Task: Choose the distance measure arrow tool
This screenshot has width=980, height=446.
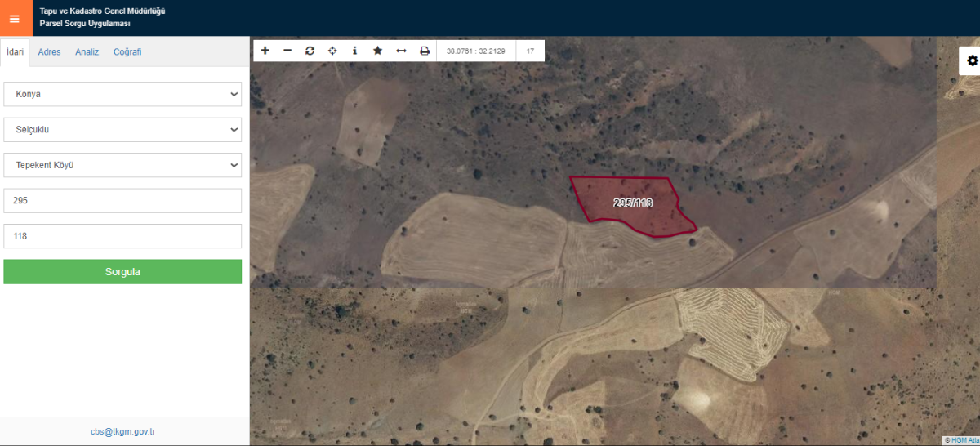Action: pyautogui.click(x=401, y=51)
